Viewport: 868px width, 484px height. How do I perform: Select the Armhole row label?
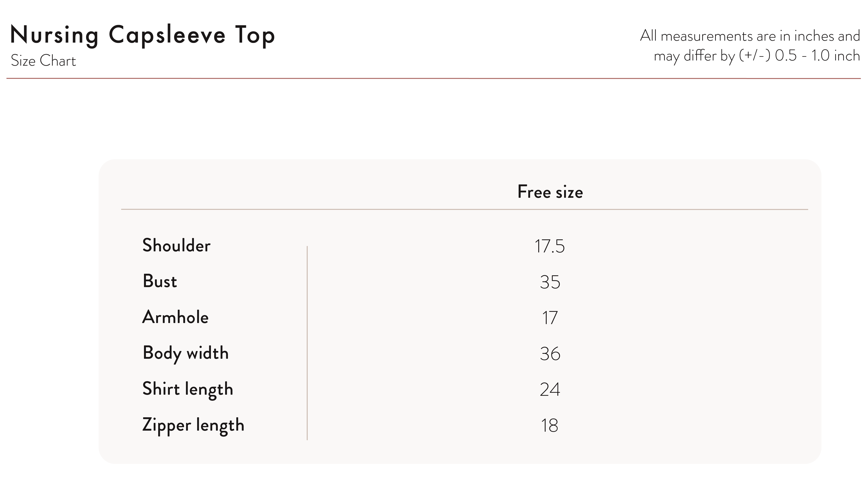175,317
